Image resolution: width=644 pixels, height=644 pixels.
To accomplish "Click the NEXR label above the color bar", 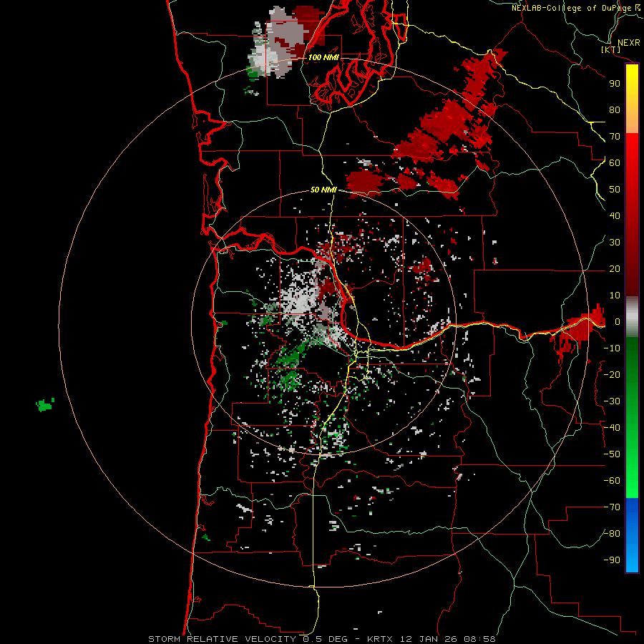I will click(x=629, y=43).
